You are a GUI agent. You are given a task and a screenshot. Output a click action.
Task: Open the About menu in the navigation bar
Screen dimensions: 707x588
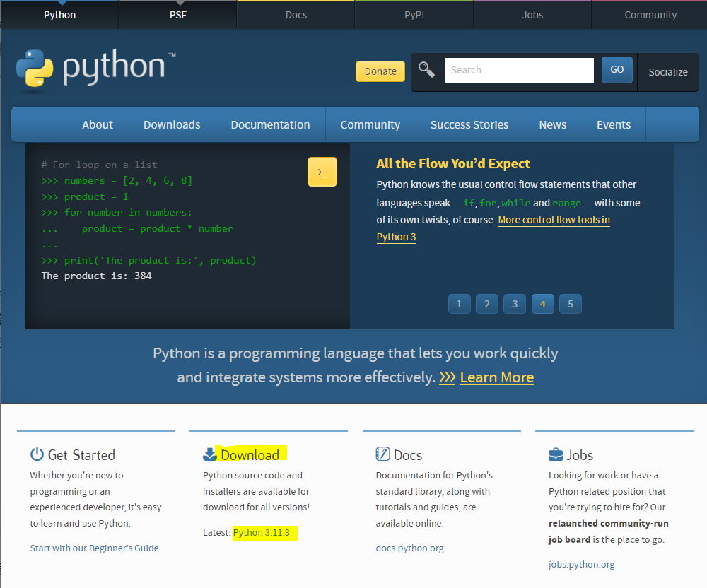coord(98,125)
